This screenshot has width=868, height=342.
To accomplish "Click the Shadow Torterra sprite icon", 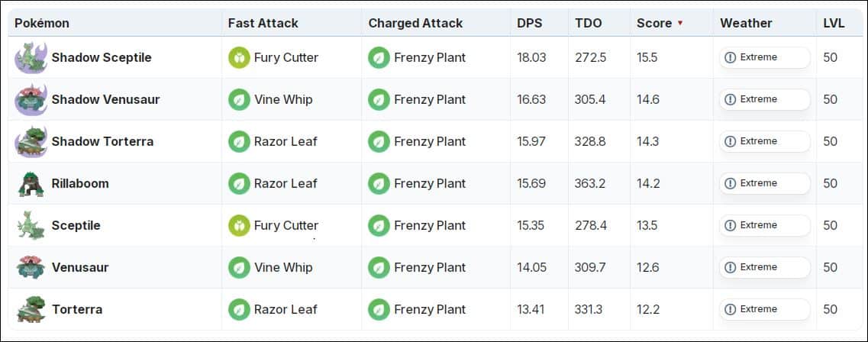I will tap(31, 142).
